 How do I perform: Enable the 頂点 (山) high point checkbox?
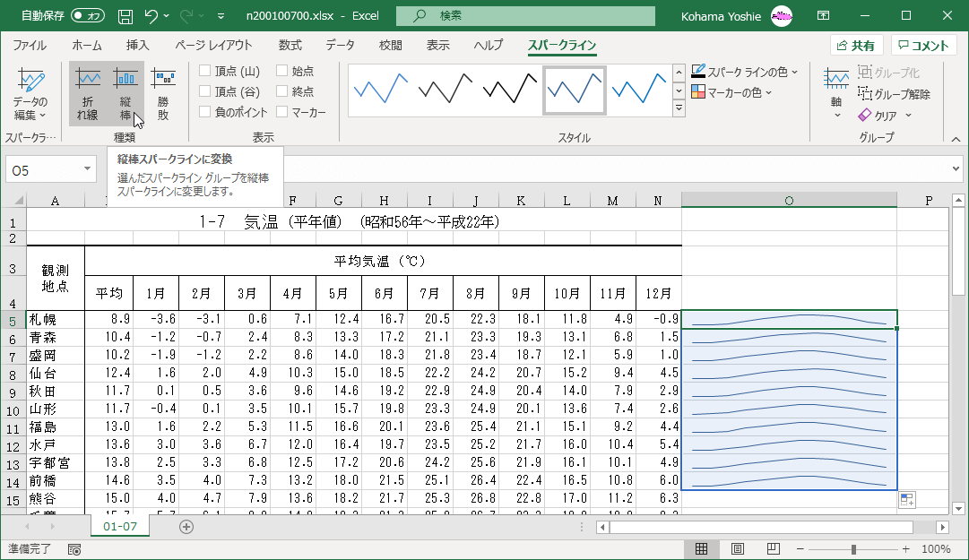[205, 71]
